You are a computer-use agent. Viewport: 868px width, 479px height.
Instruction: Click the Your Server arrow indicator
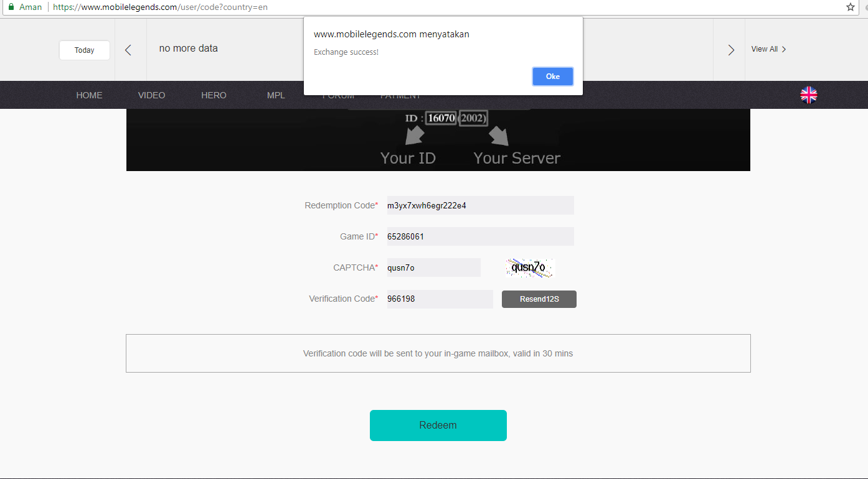(x=498, y=136)
